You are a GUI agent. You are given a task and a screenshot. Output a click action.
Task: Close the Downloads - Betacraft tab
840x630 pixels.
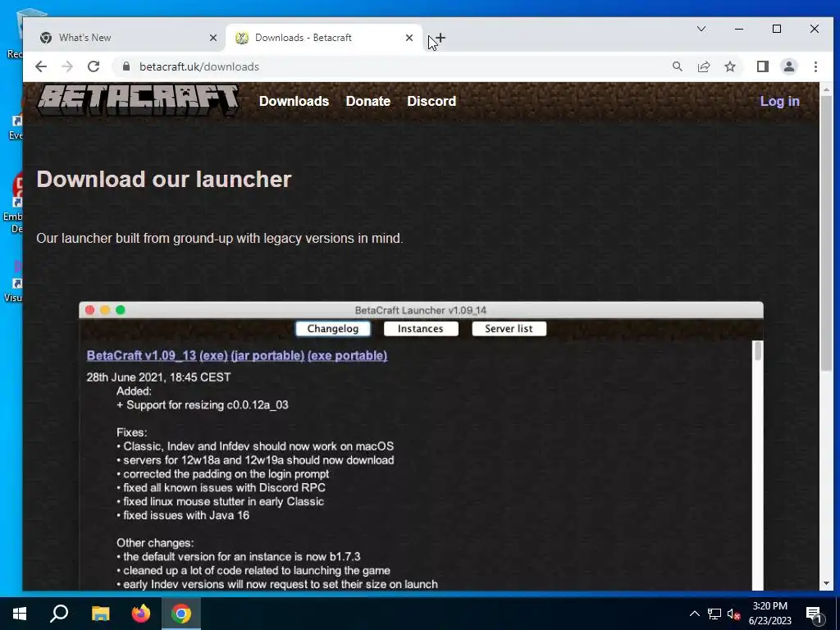coord(409,38)
